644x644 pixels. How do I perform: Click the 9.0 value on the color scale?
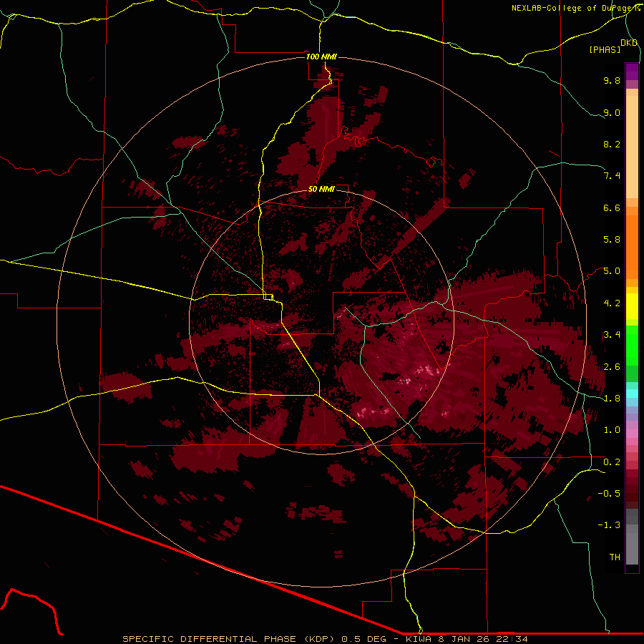(x=612, y=112)
